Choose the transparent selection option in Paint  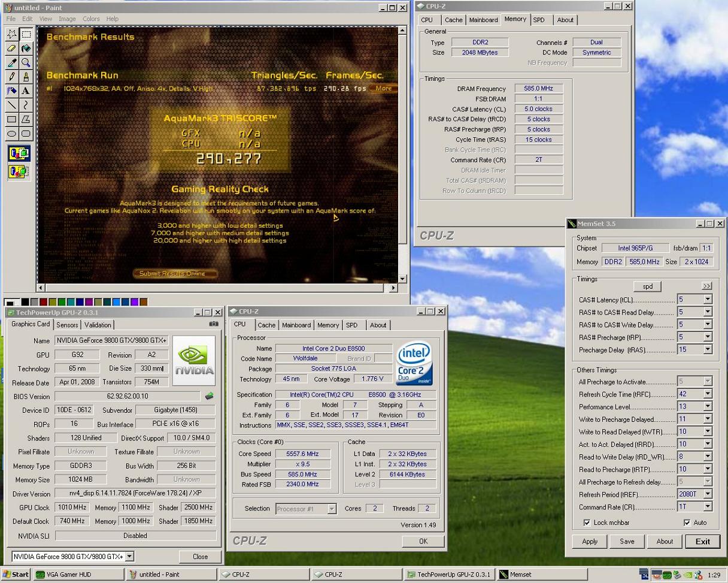tap(19, 172)
